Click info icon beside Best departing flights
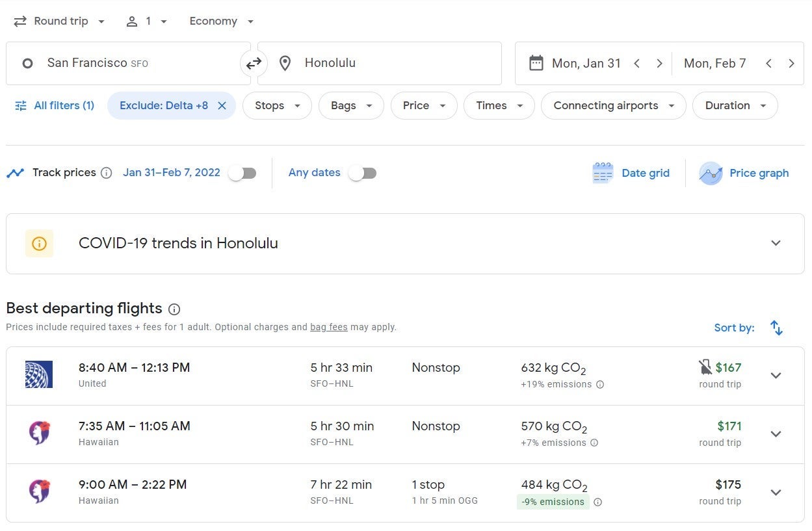Viewport: 812px width, 531px height. point(174,309)
